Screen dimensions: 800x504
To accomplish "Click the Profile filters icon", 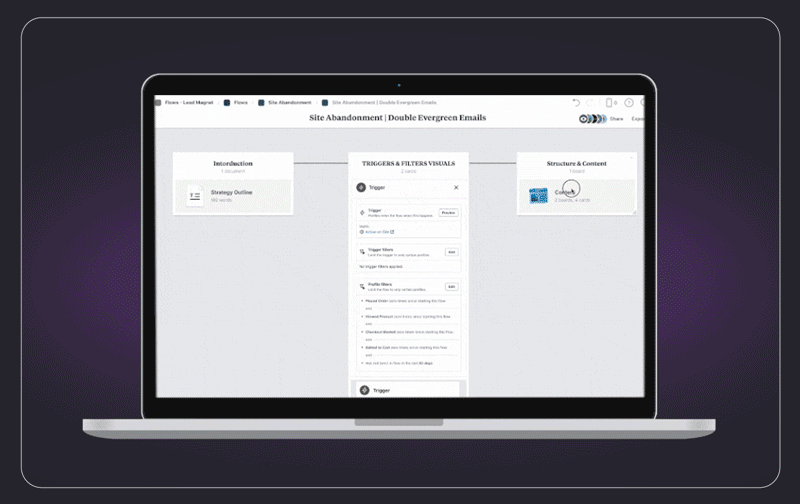I will click(362, 286).
